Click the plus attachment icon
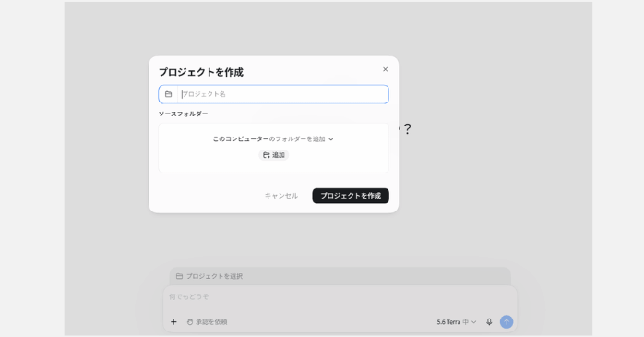 [x=173, y=322]
